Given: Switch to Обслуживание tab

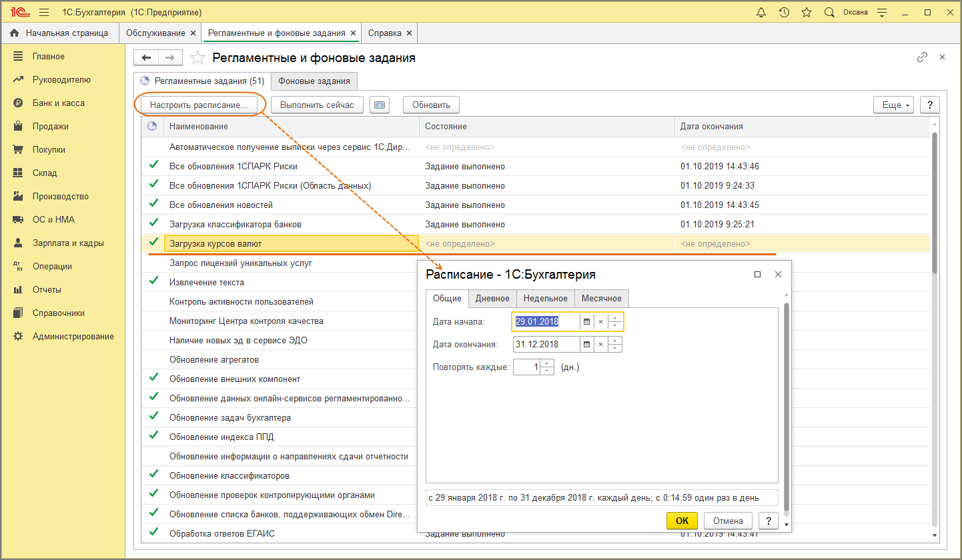Looking at the screenshot, I should tap(155, 33).
